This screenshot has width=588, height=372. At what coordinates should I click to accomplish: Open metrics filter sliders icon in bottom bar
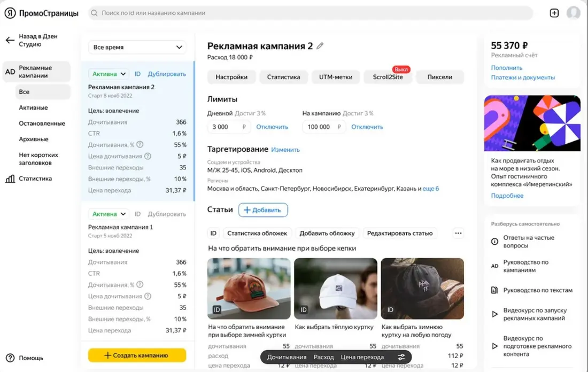coord(401,357)
